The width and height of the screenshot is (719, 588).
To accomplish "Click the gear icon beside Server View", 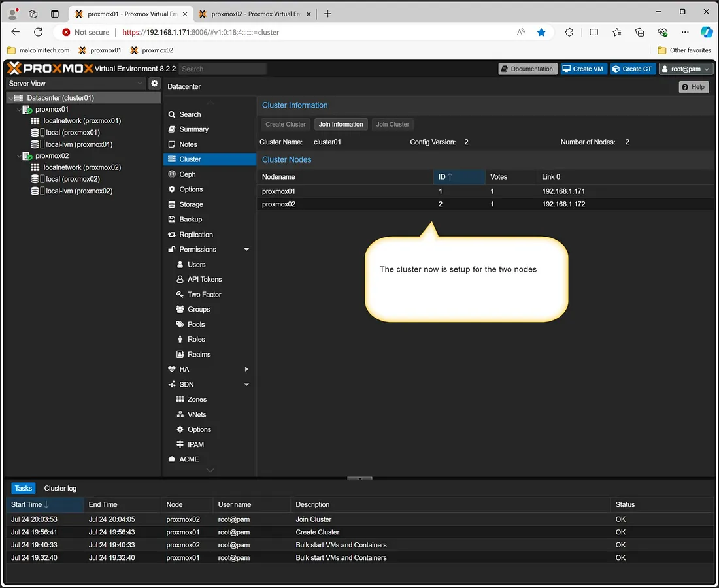I will pyautogui.click(x=154, y=84).
